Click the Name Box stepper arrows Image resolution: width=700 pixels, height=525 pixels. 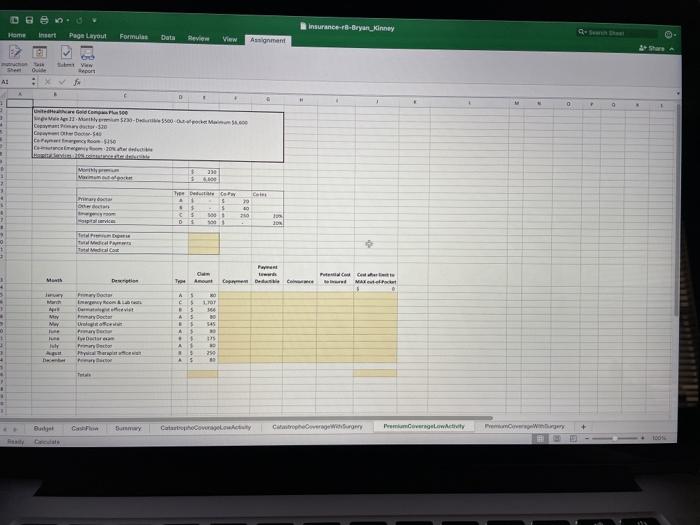(x=33, y=82)
